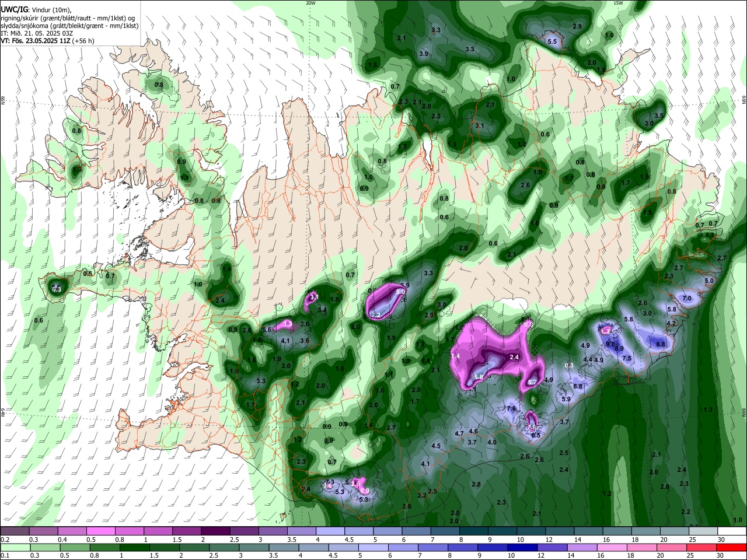Click the 5.6 precipitation value on the map
The width and height of the screenshot is (747, 560).
tap(267, 330)
